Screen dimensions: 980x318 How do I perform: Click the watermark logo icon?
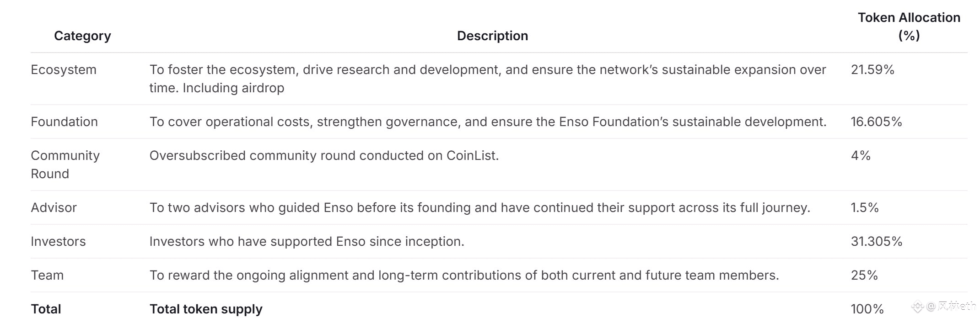[x=918, y=307]
